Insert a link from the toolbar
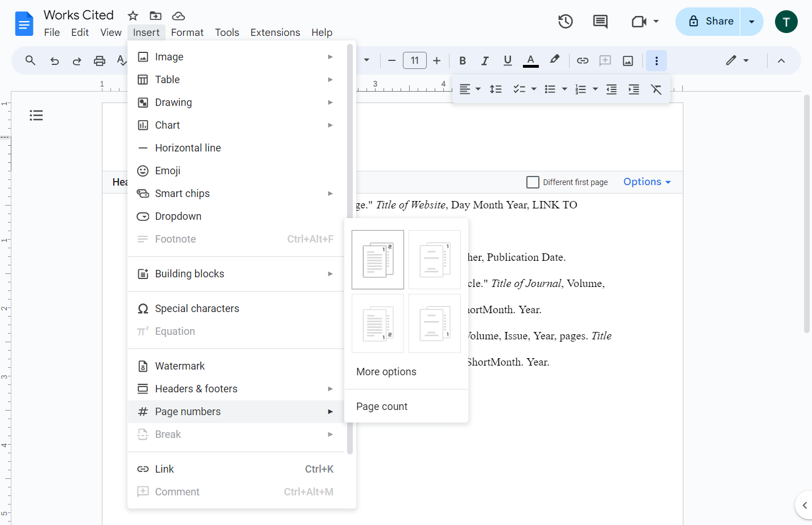The image size is (812, 525). point(583,60)
